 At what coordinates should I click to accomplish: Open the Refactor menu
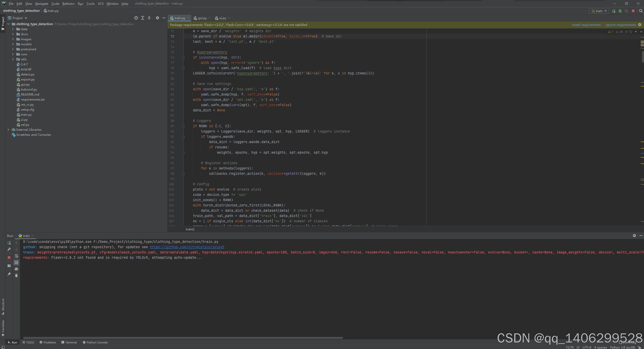coord(68,4)
